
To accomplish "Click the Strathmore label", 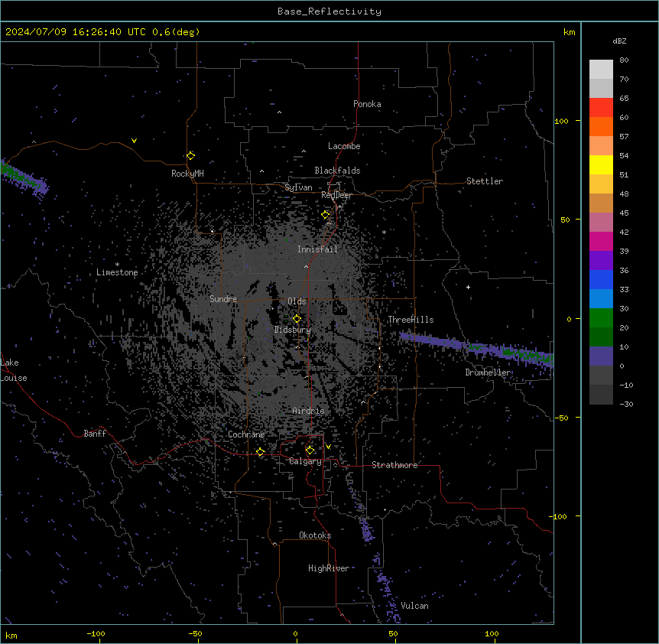I will pos(394,465).
